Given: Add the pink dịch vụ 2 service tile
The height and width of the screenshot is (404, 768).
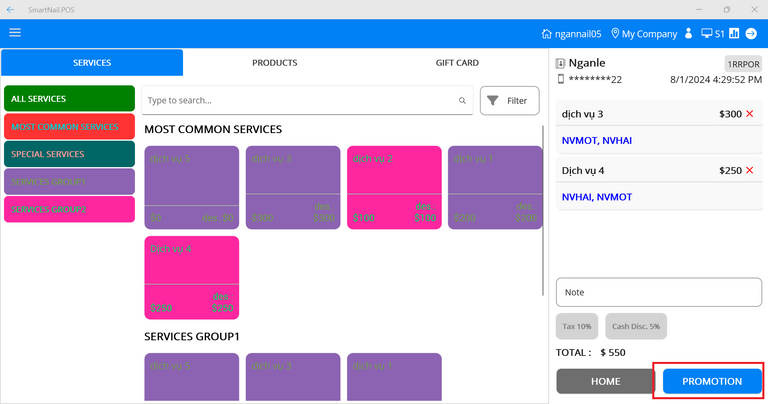Looking at the screenshot, I should click(394, 187).
